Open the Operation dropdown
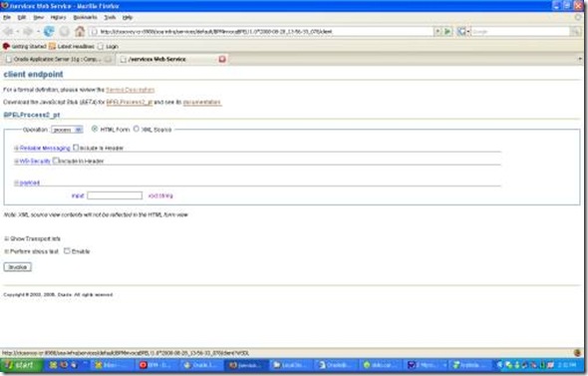The image size is (588, 376). [67, 130]
